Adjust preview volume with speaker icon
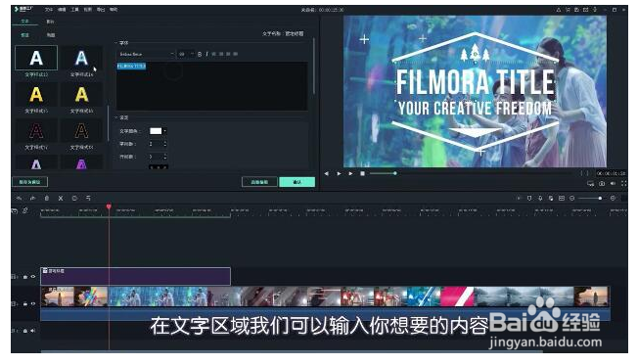The image size is (638, 364). point(613,184)
